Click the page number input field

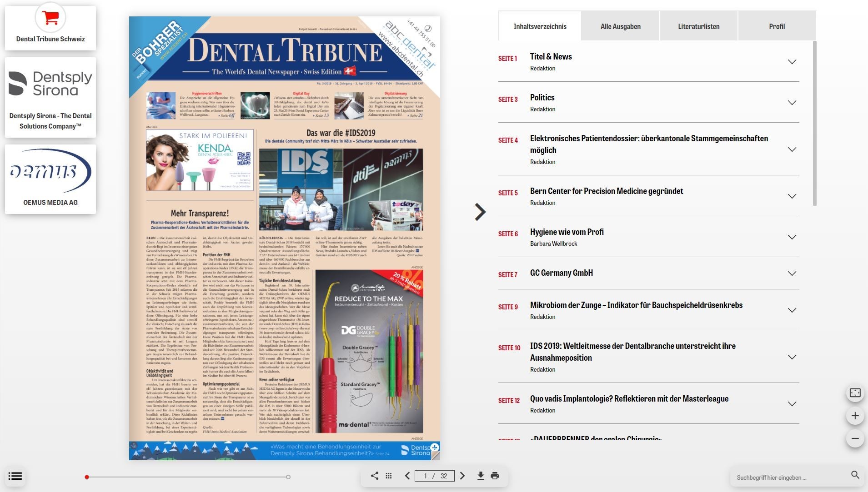tap(435, 476)
